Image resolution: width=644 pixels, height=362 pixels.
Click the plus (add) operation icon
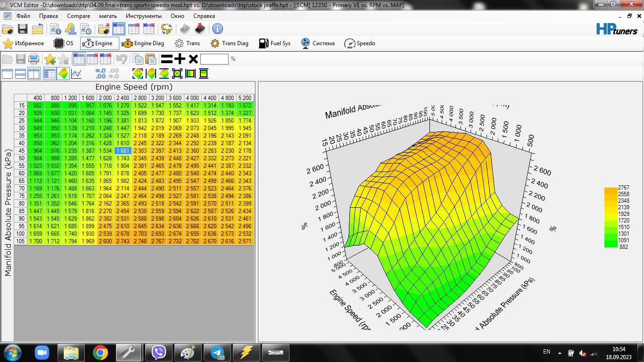pyautogui.click(x=180, y=59)
